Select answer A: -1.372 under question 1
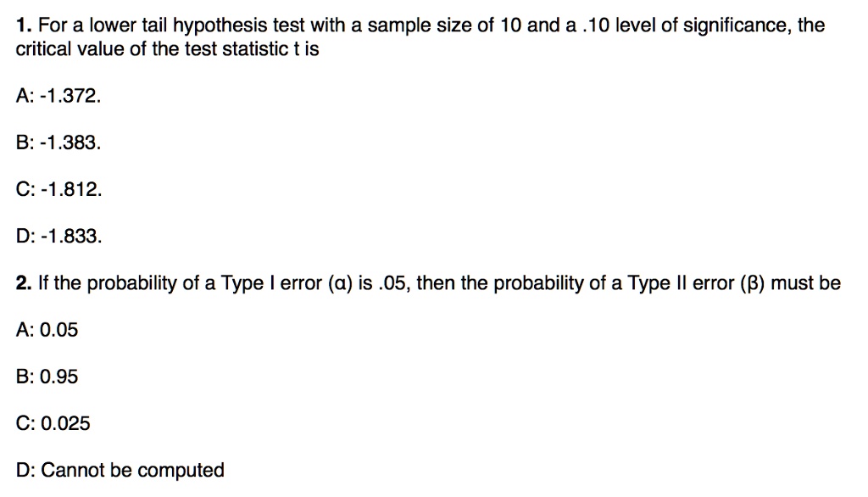 coord(58,97)
